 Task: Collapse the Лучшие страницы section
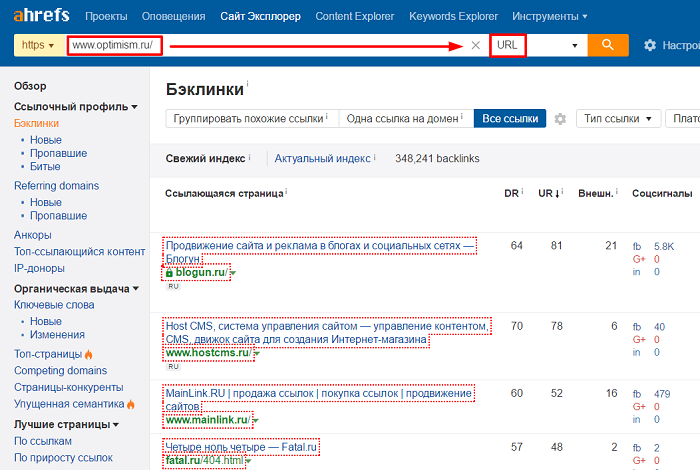(116, 424)
